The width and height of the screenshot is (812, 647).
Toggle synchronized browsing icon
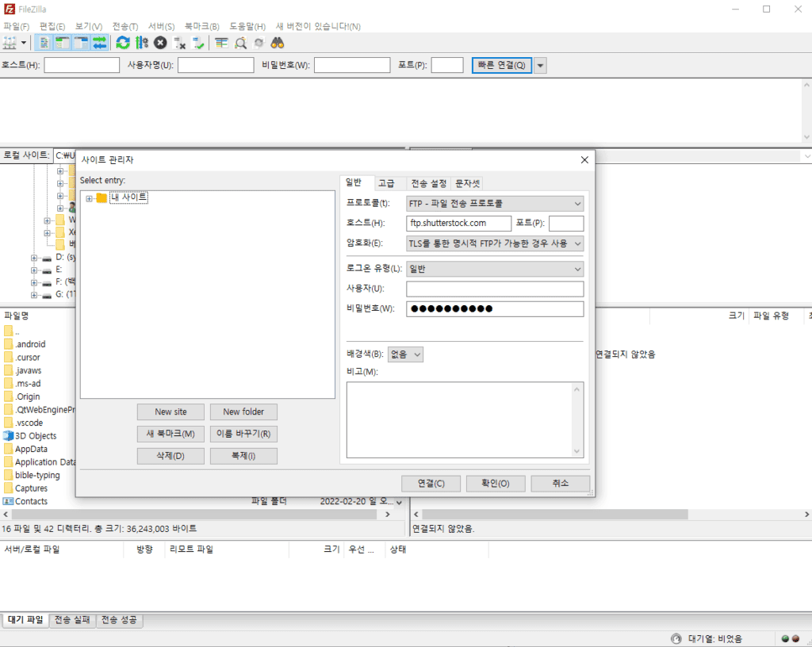click(259, 43)
